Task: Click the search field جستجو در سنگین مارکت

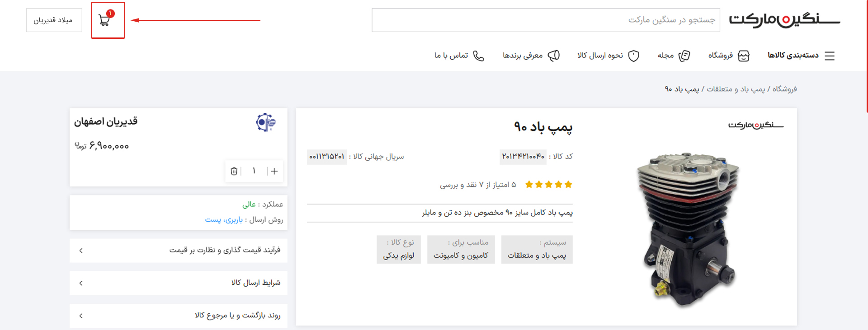Action: tap(545, 20)
